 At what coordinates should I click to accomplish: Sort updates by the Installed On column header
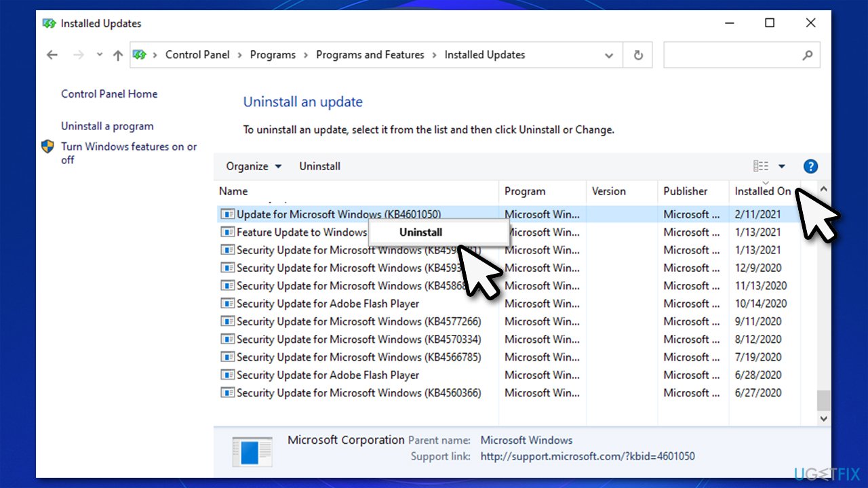coord(763,191)
